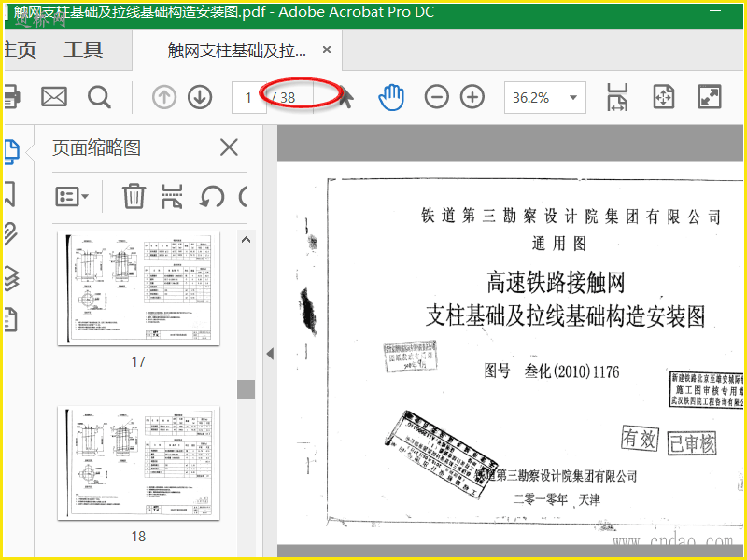Go to the previous page with the up arrow
Image resolution: width=747 pixels, height=560 pixels.
point(164,97)
